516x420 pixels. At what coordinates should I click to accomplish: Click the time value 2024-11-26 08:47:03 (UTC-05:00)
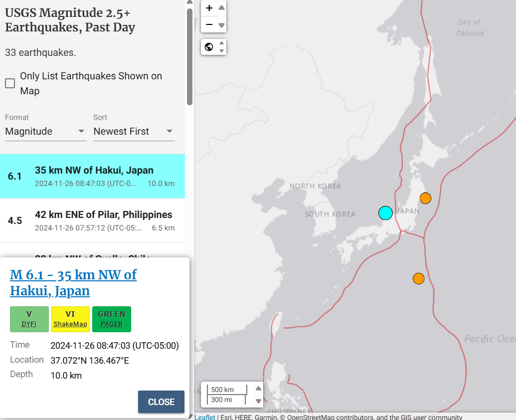coord(115,346)
